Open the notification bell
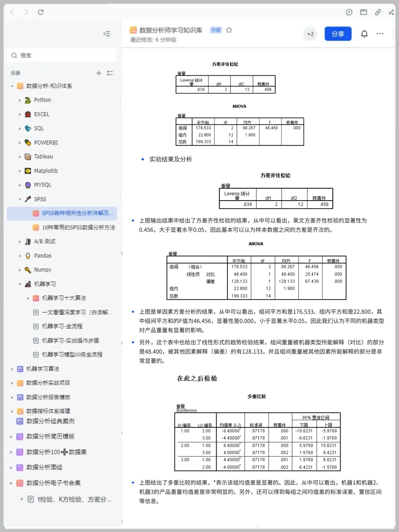 coord(364,34)
